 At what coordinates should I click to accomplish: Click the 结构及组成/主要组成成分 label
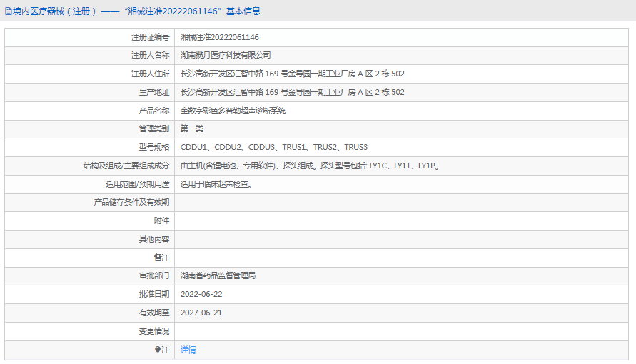(x=126, y=166)
